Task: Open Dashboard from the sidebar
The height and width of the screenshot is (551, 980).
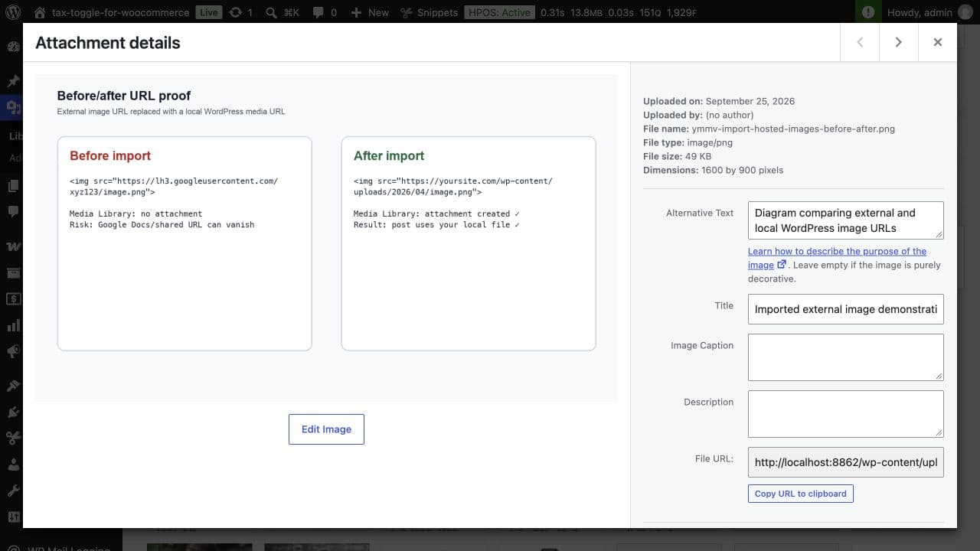Action: pos(12,47)
